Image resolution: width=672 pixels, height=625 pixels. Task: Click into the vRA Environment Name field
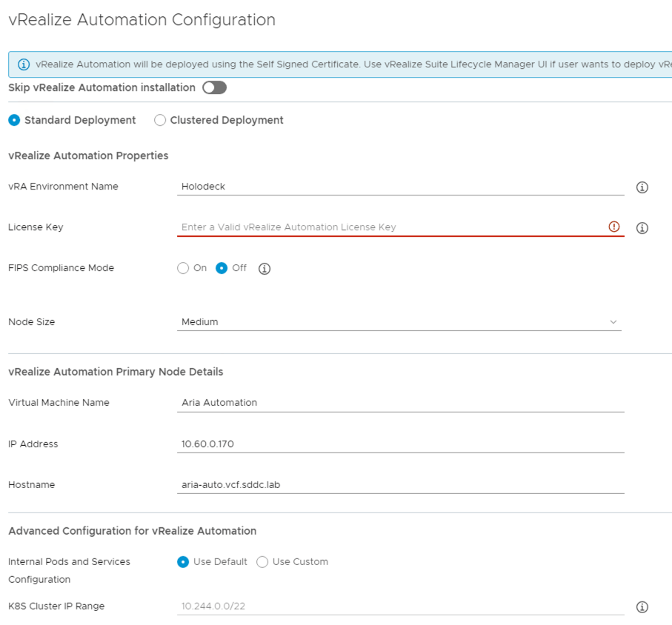400,187
